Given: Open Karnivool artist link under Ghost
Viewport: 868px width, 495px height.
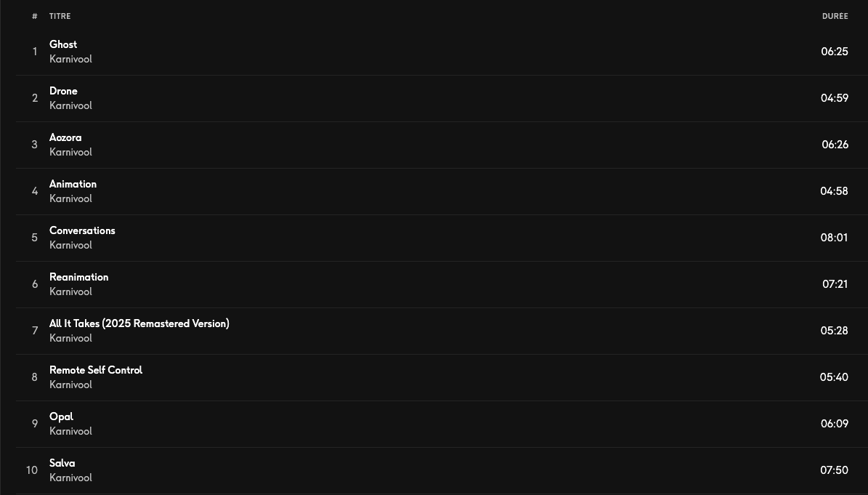Looking at the screenshot, I should click(70, 59).
